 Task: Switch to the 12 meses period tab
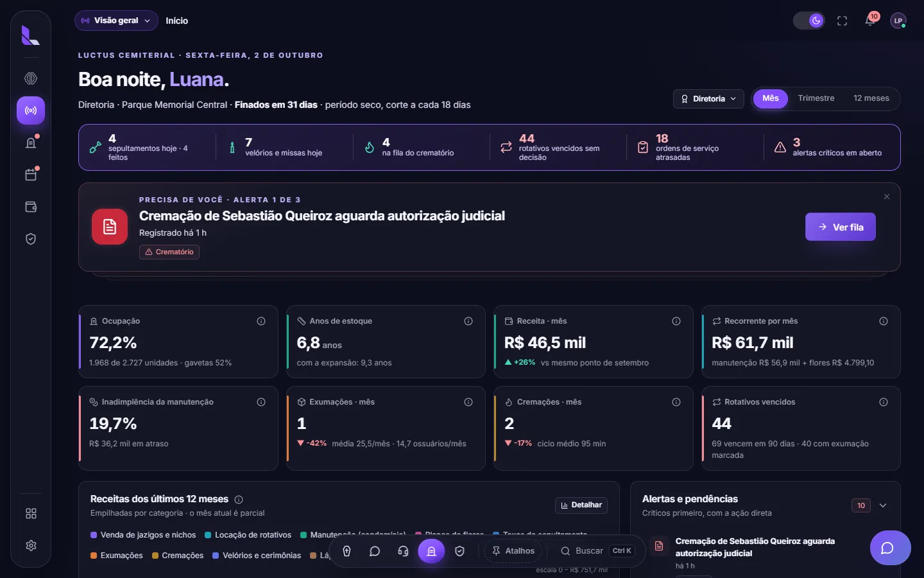point(871,98)
